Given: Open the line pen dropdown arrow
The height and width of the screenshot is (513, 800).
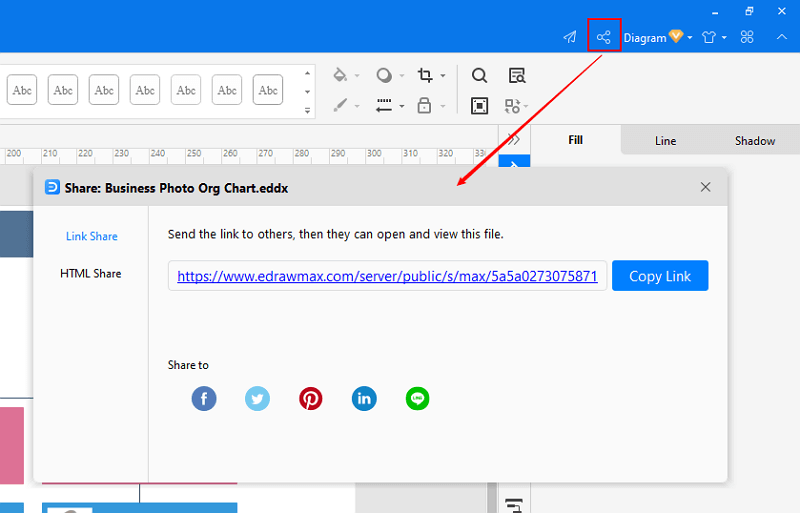Looking at the screenshot, I should click(357, 106).
